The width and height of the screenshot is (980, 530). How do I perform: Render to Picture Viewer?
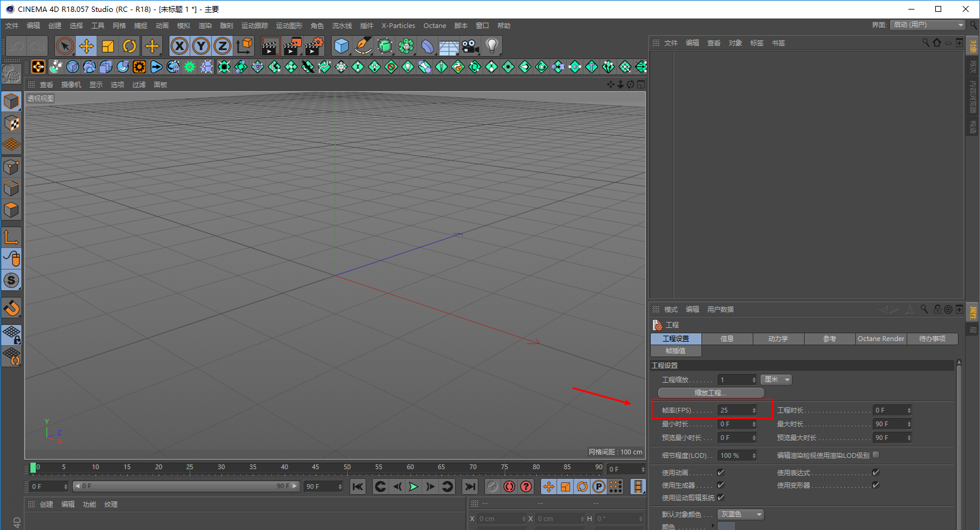(x=292, y=46)
